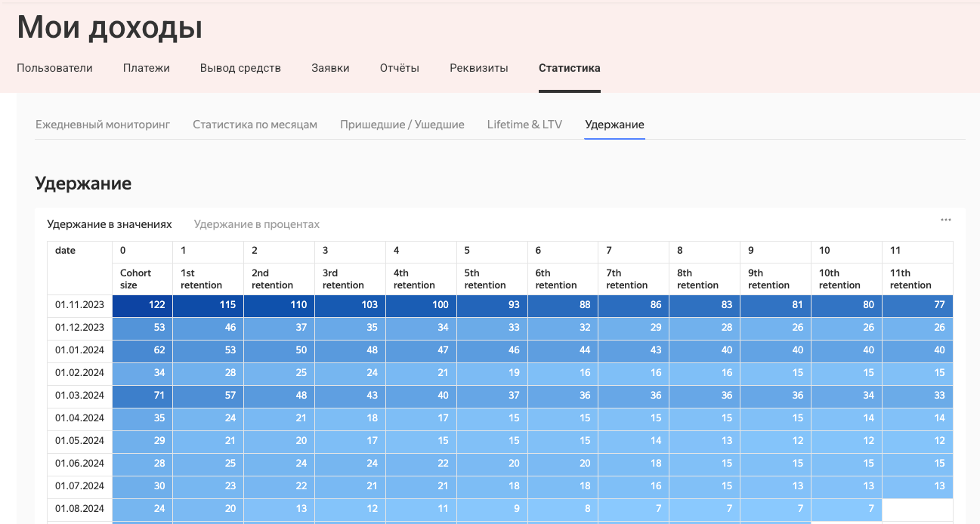Click the date column header
The width and height of the screenshot is (980, 524).
(x=66, y=251)
